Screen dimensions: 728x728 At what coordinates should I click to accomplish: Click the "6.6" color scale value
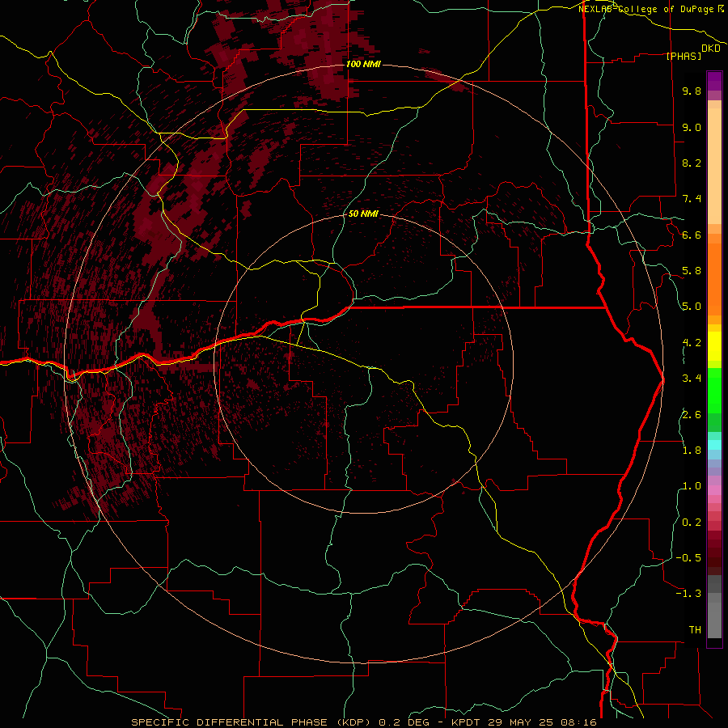[692, 235]
